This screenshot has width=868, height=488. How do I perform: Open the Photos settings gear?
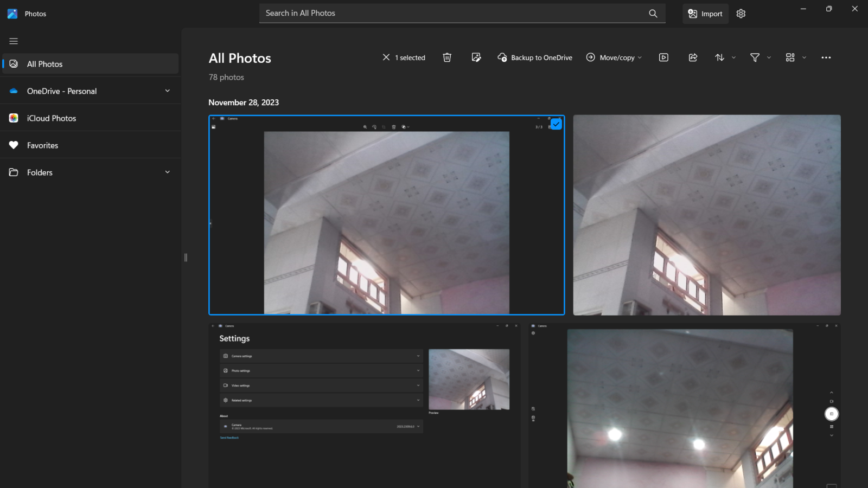[x=741, y=14]
